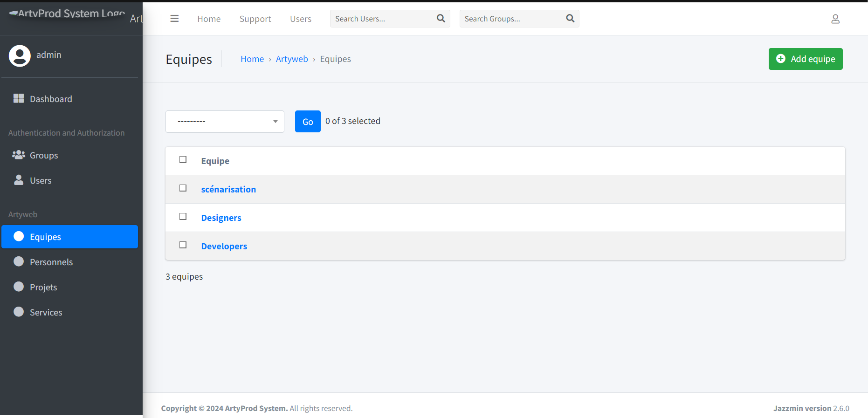The width and height of the screenshot is (868, 418).
Task: Toggle the select-all checkbox in Equipe header
Action: coord(183,160)
